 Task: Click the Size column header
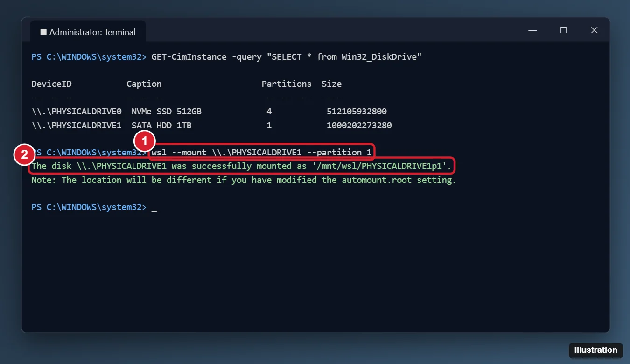[331, 84]
